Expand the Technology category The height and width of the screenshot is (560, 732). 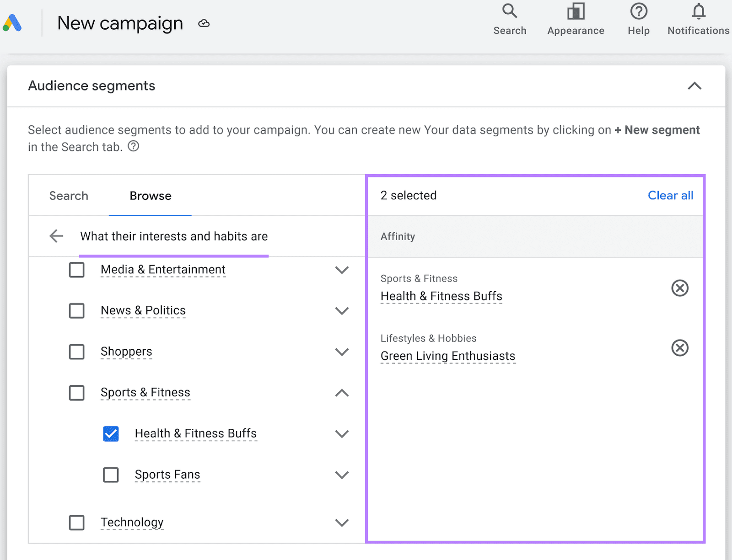[x=342, y=523]
